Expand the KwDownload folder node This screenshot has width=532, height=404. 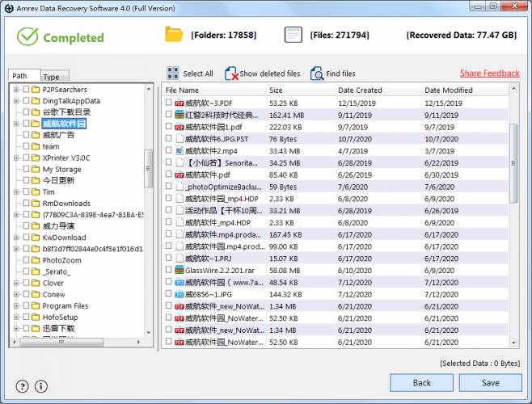[x=16, y=238]
